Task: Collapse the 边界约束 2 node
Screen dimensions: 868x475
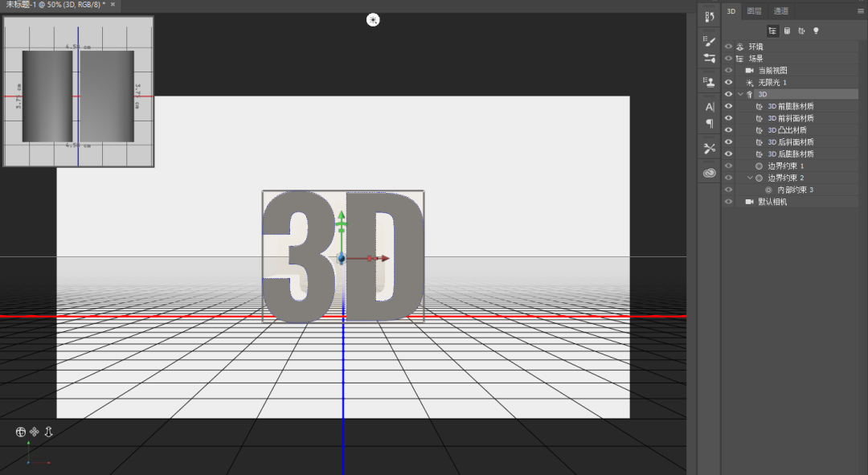Action: pos(750,178)
